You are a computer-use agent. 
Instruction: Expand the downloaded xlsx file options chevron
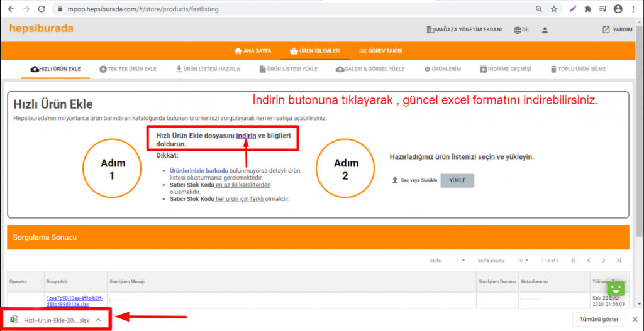click(x=98, y=320)
